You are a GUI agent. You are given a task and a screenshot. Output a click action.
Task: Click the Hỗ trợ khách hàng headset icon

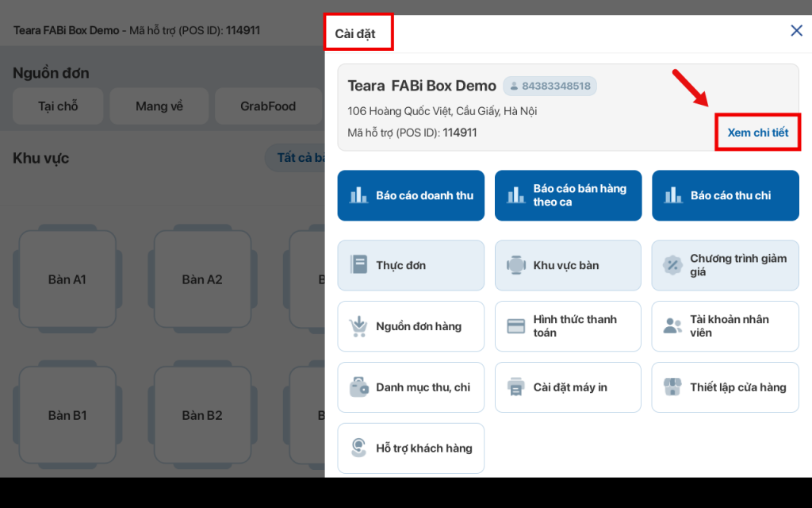(358, 448)
